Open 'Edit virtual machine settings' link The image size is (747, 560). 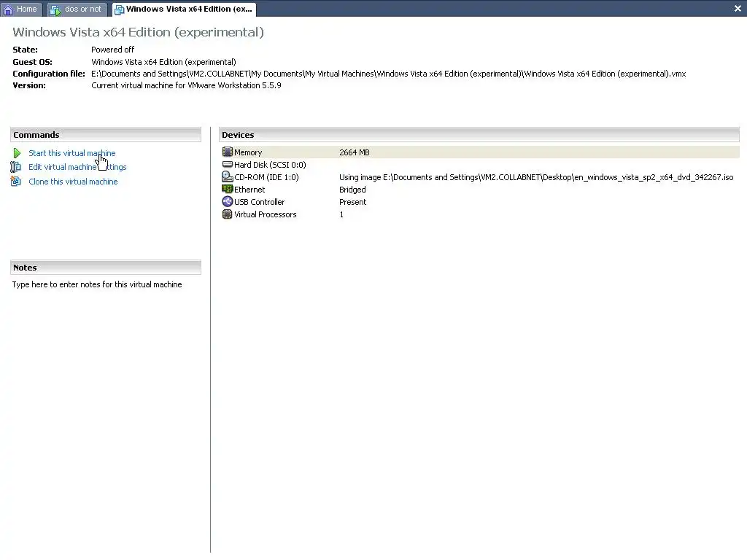click(77, 167)
